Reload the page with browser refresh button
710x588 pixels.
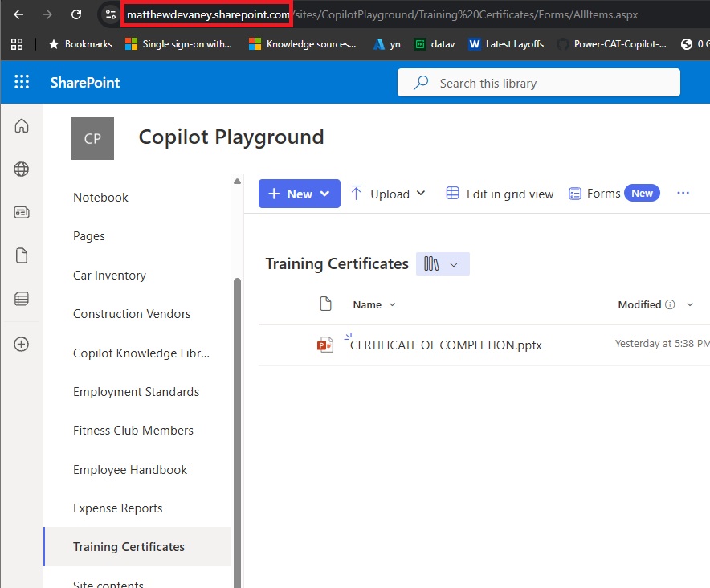(x=76, y=14)
